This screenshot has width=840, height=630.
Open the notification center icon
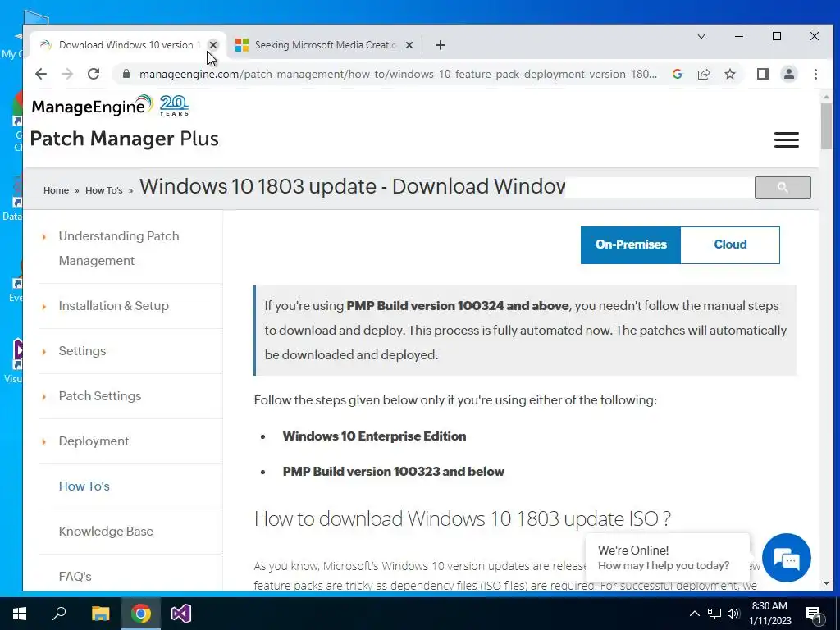point(815,614)
